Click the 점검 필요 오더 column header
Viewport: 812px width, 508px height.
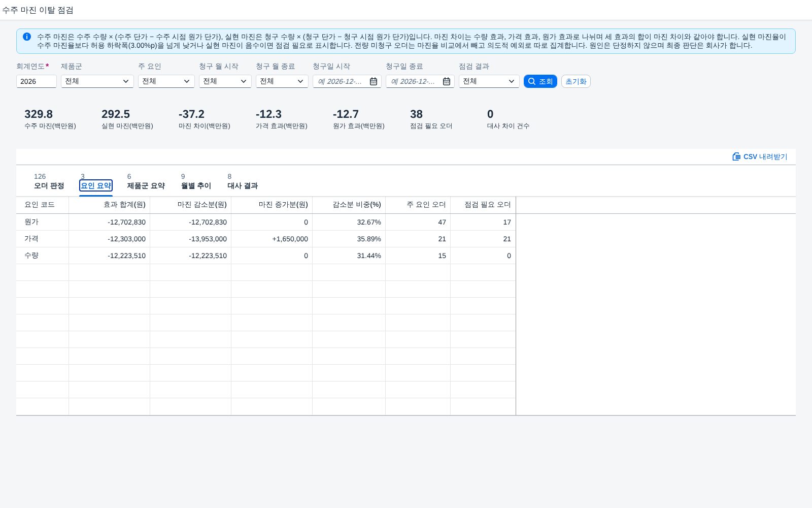click(483, 205)
